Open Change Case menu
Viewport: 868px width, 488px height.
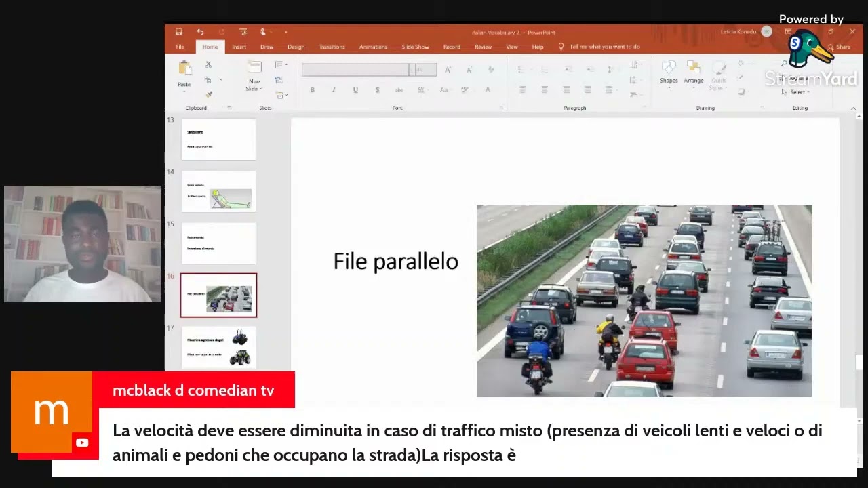point(443,89)
